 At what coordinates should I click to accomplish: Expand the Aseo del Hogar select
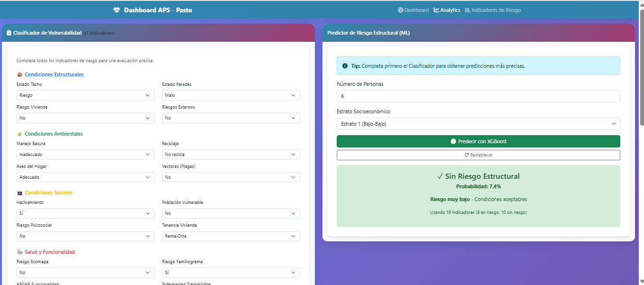85,177
